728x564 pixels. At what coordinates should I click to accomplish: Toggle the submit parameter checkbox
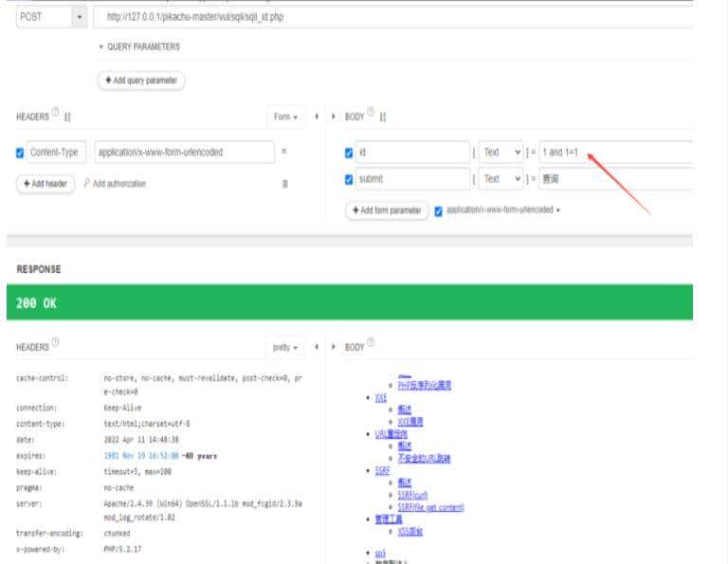[x=349, y=180]
